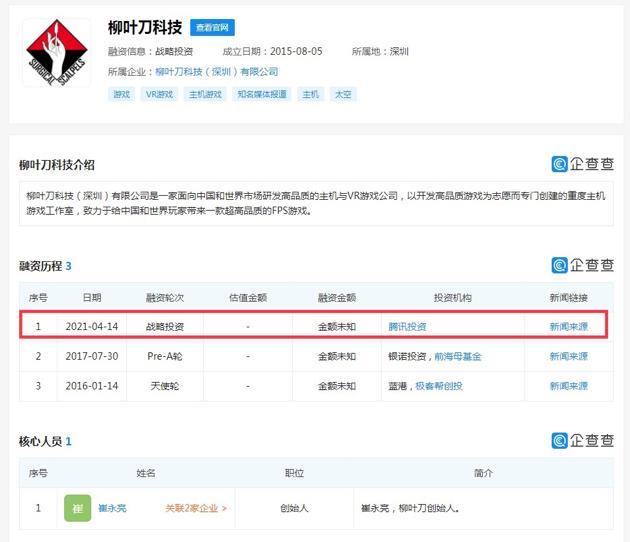Viewport: 630px width, 542px height.
Task: Open 柳叶刀科技（深圳）有限公司 company link
Action: tap(216, 72)
